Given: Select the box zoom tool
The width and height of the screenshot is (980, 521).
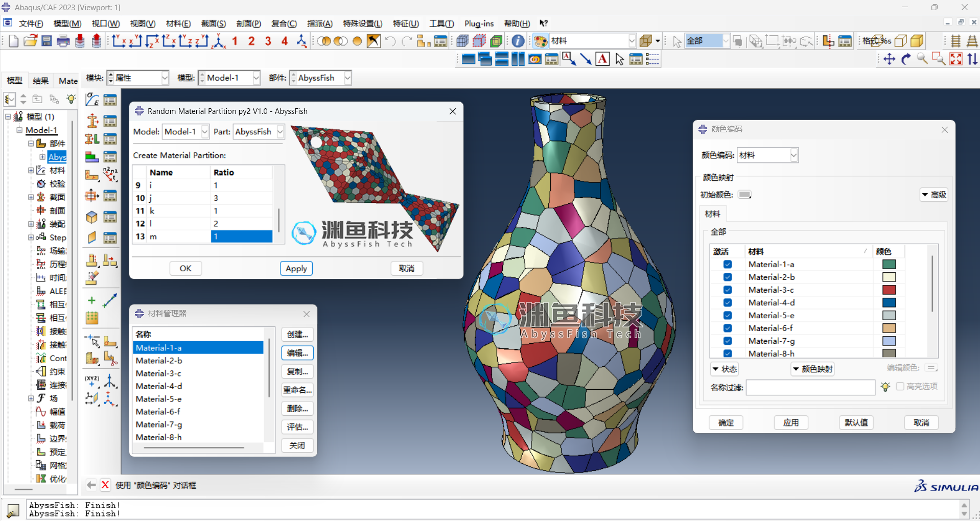Looking at the screenshot, I should click(x=939, y=59).
